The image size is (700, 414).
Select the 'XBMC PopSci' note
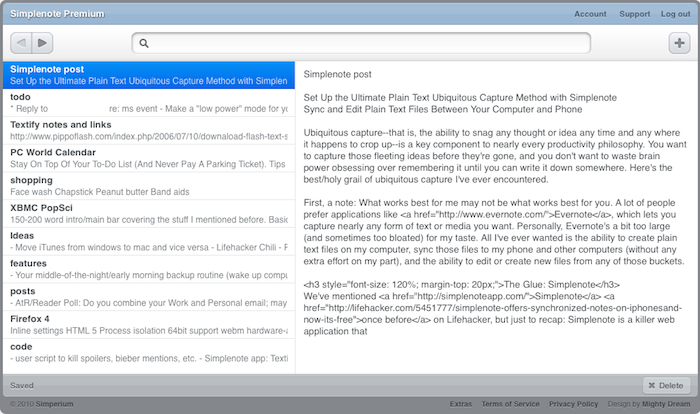tap(148, 212)
